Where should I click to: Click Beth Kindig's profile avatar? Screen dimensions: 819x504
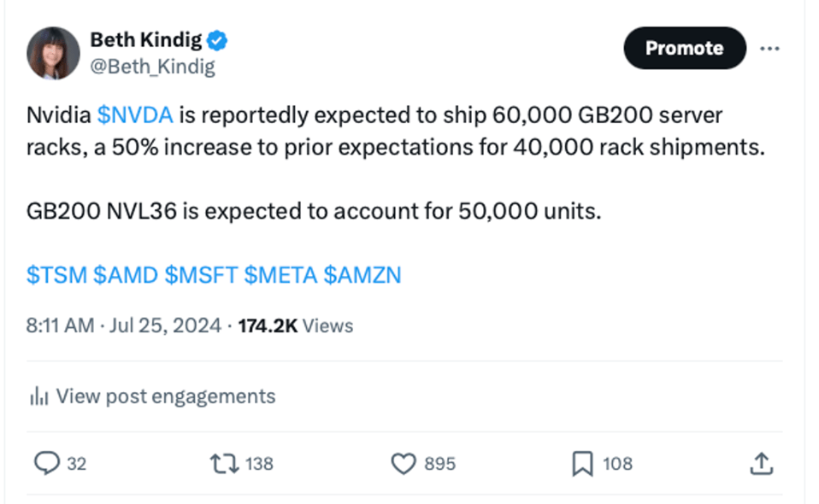coord(53,53)
